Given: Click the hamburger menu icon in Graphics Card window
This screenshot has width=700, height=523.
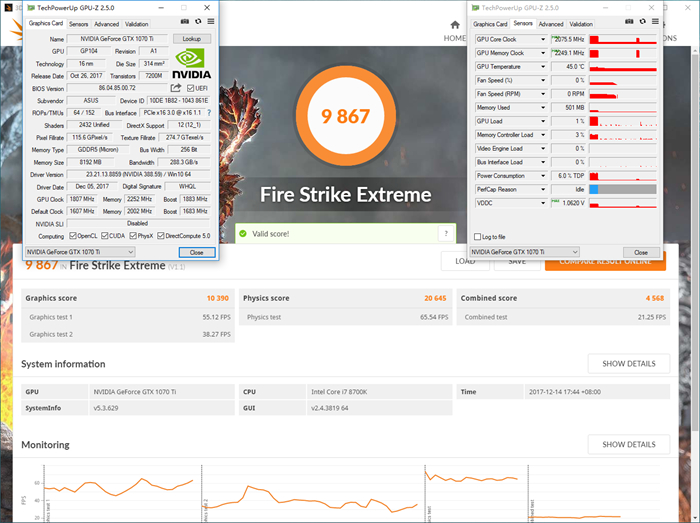Looking at the screenshot, I should pos(210,23).
